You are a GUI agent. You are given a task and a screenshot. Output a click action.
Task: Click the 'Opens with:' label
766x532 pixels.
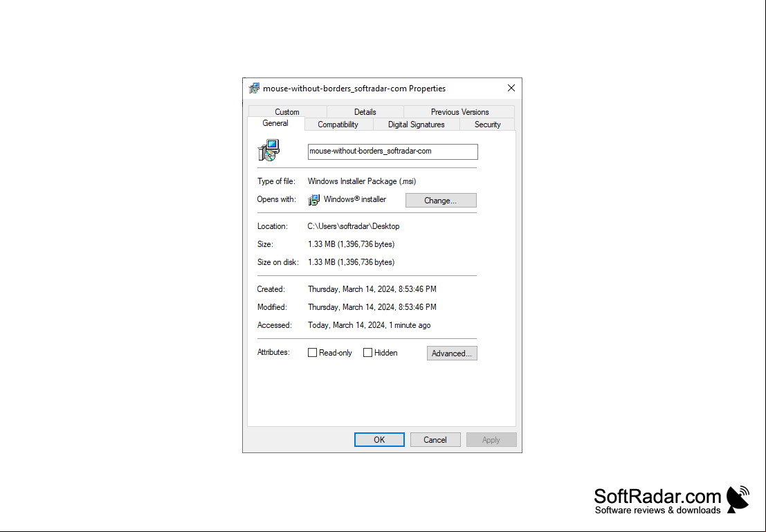click(x=277, y=199)
